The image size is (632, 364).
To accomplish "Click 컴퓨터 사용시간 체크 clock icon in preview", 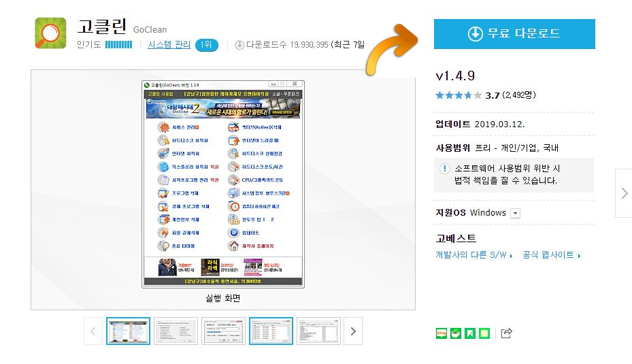I will (234, 206).
